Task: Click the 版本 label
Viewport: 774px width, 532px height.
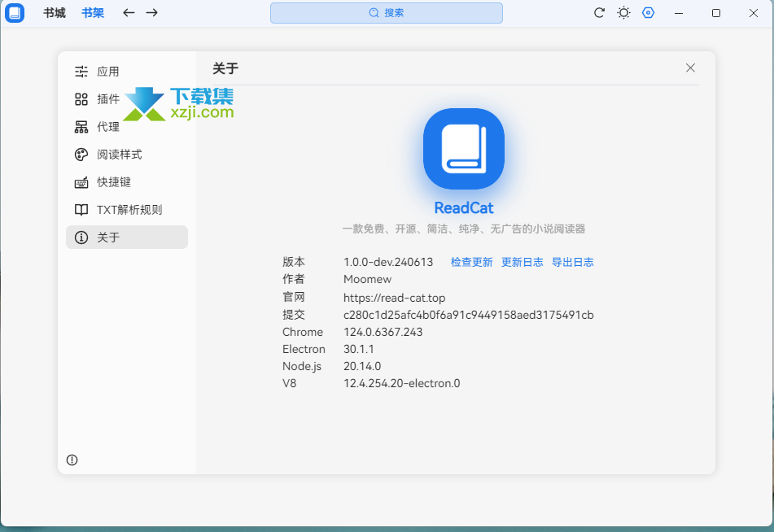Action: 294,262
